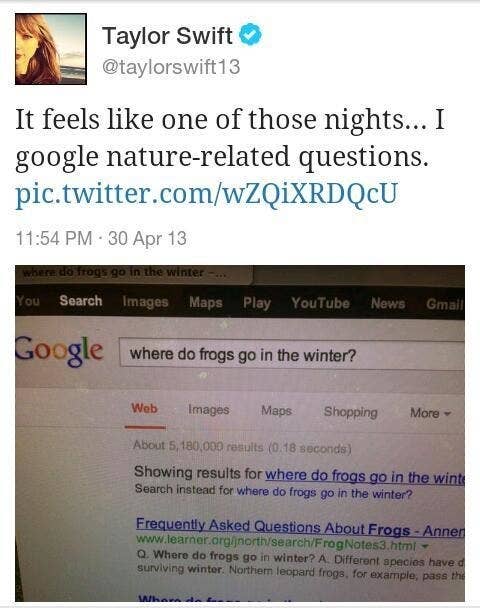Open YouTube from the top bar

[x=320, y=303]
